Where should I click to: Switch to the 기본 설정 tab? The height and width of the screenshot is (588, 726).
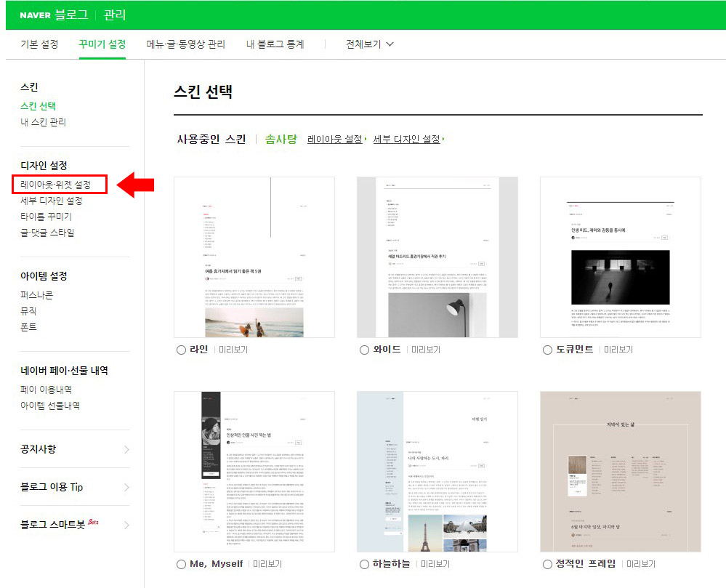coord(39,44)
